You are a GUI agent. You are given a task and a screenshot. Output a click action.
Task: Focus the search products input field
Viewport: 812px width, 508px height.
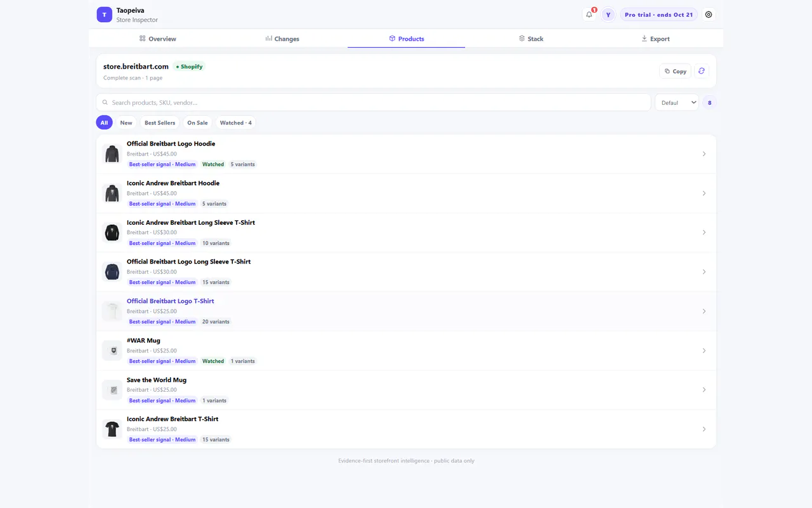[x=374, y=102]
